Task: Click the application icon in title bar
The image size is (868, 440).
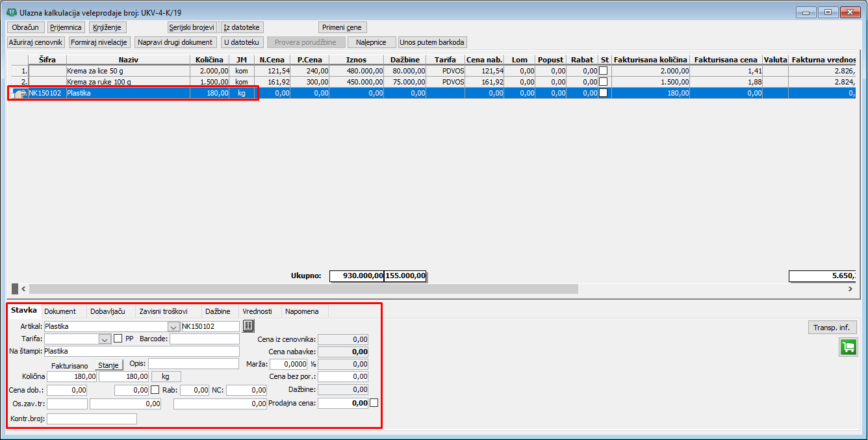Action: pos(11,12)
